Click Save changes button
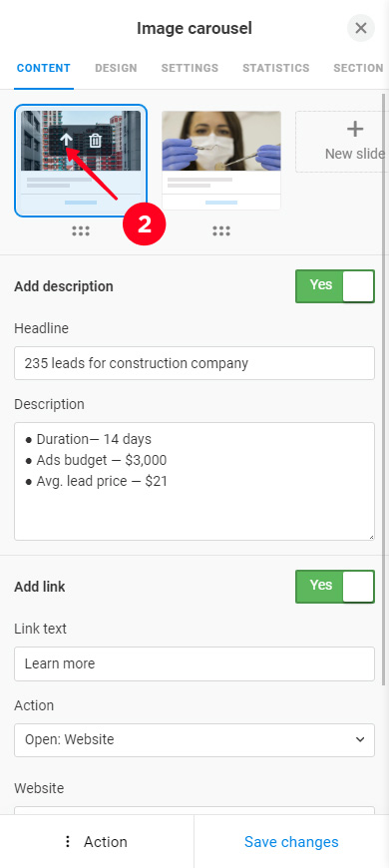The width and height of the screenshot is (389, 868). [291, 842]
